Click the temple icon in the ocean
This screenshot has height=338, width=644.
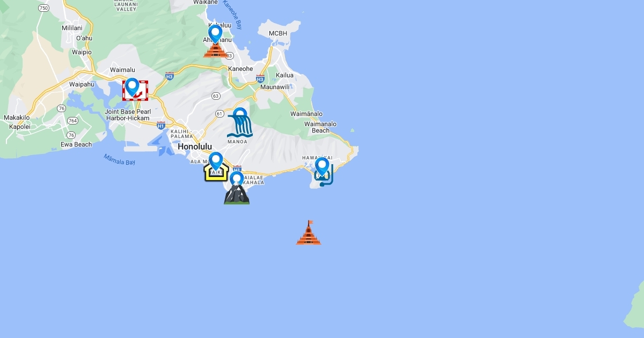tap(309, 233)
